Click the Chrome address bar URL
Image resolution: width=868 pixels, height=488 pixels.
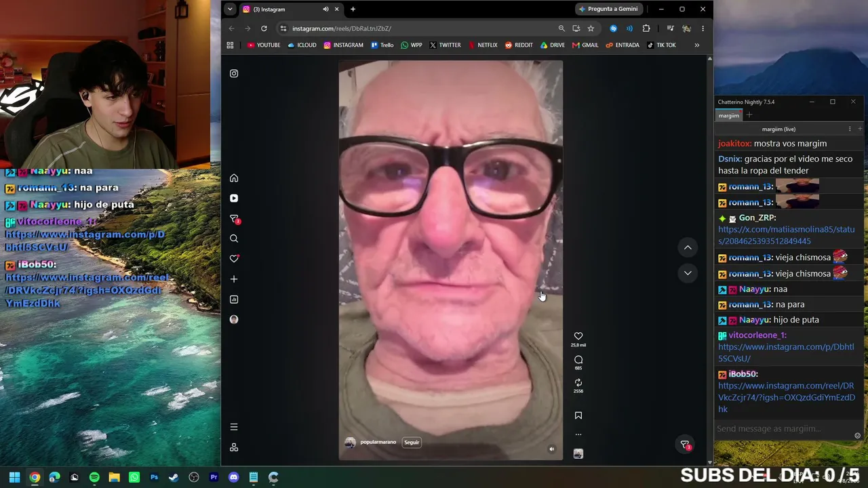click(x=342, y=28)
